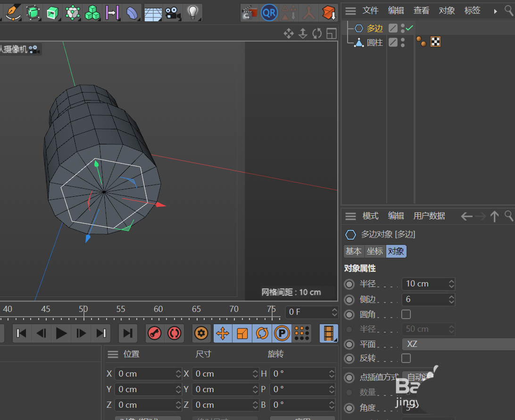This screenshot has width=515, height=420.
Task: Enable the 圆角 (rounding) checkbox
Action: pyautogui.click(x=406, y=314)
